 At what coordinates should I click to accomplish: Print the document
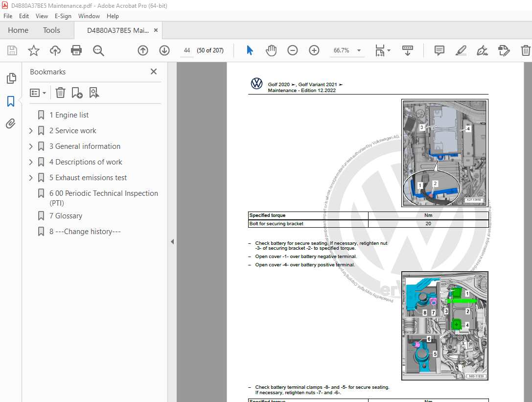pyautogui.click(x=76, y=50)
